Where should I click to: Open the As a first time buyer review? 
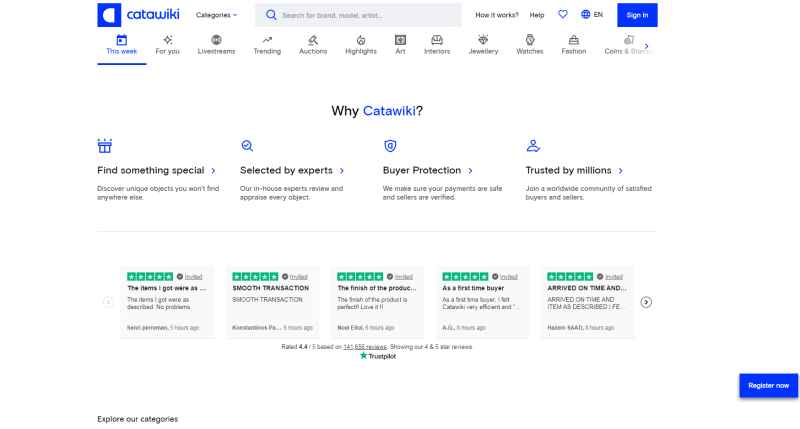pyautogui.click(x=483, y=302)
